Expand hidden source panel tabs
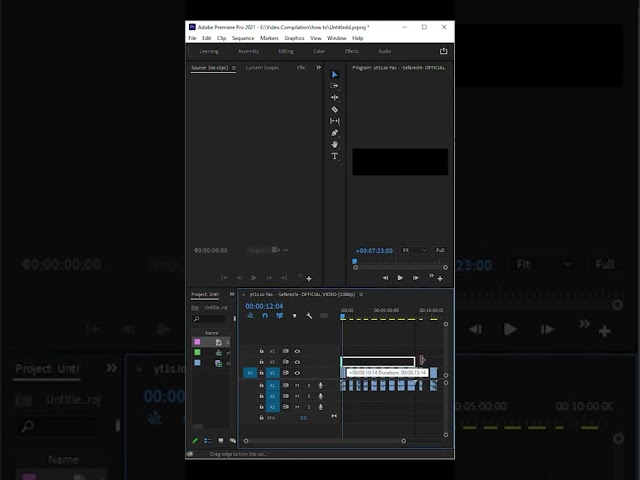 pos(318,67)
